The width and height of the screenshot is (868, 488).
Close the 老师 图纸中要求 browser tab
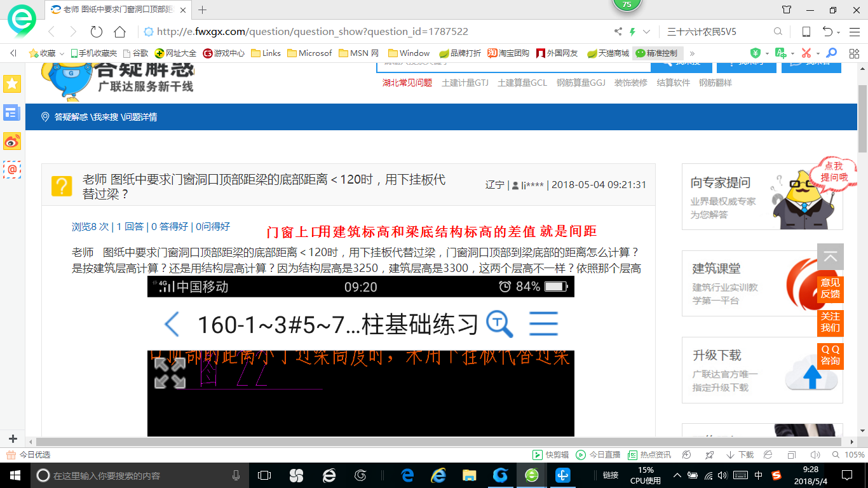tap(183, 10)
